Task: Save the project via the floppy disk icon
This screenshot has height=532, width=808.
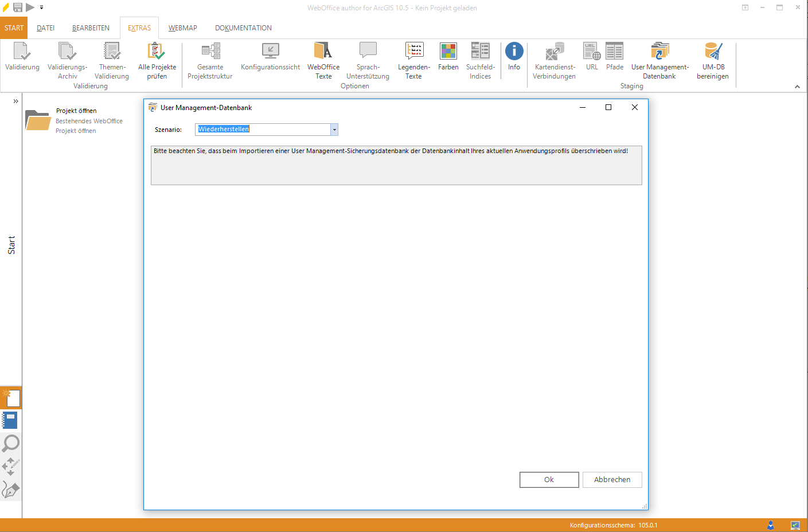Action: [18, 8]
